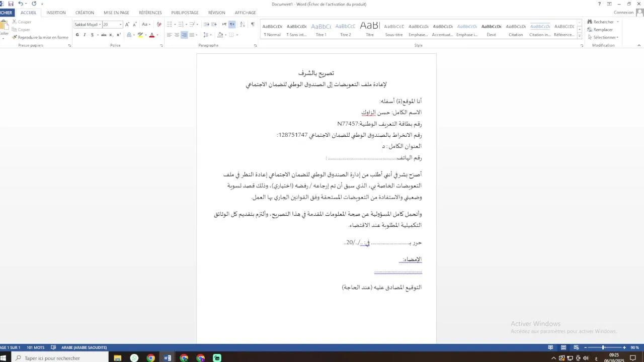Click the Copier command

(x=21, y=30)
